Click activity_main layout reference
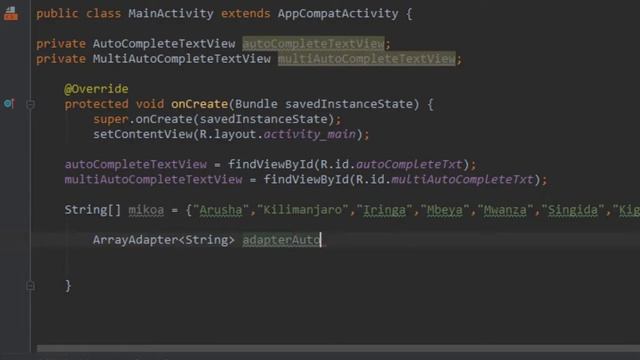 (x=310, y=134)
